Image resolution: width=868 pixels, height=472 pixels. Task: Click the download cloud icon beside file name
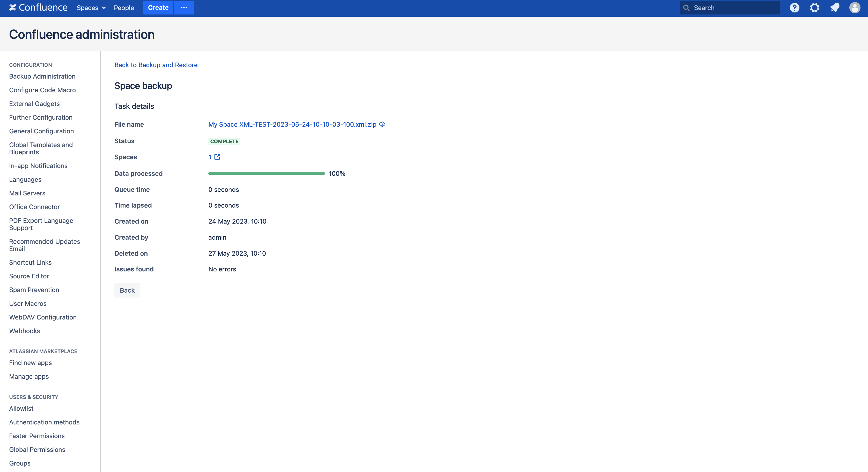point(382,124)
